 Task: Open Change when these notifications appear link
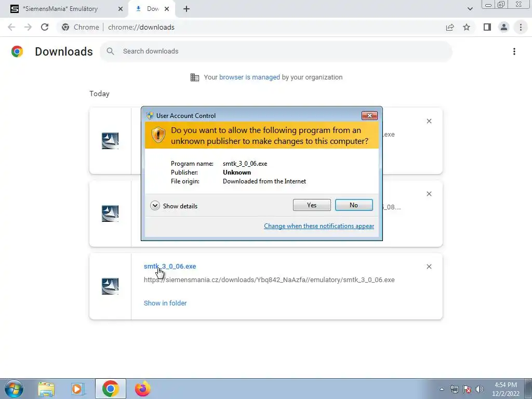[319, 226]
